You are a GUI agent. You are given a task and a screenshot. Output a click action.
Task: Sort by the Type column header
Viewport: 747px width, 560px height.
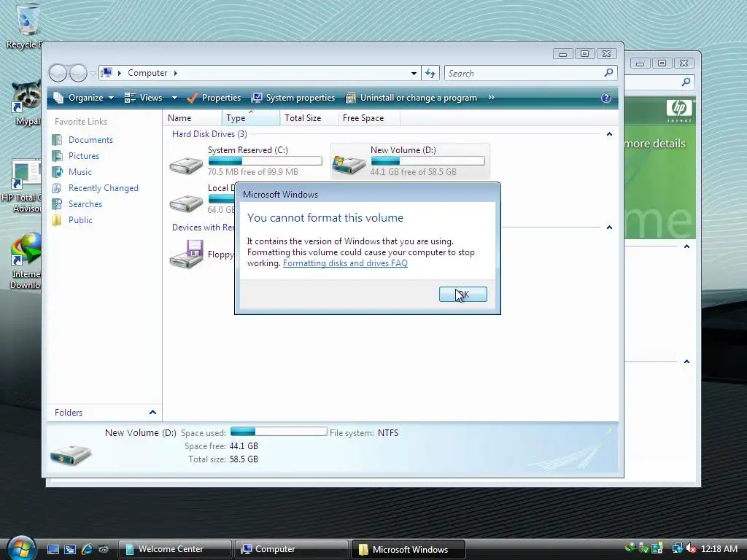click(251, 118)
